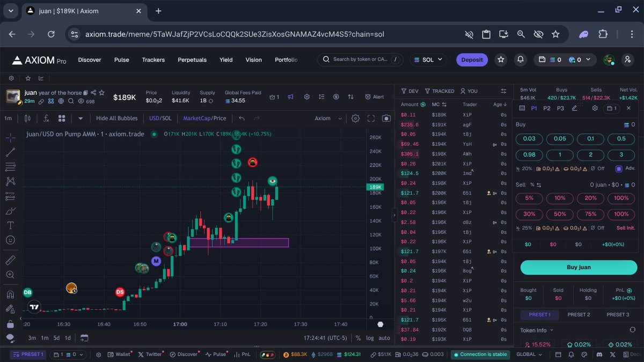Expand the chart tools dropdown arrow

coord(80,119)
